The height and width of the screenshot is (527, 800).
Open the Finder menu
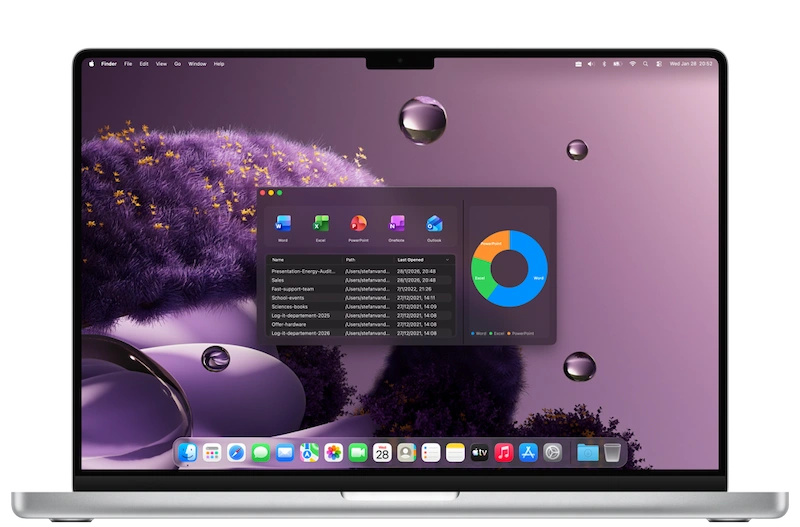point(109,64)
